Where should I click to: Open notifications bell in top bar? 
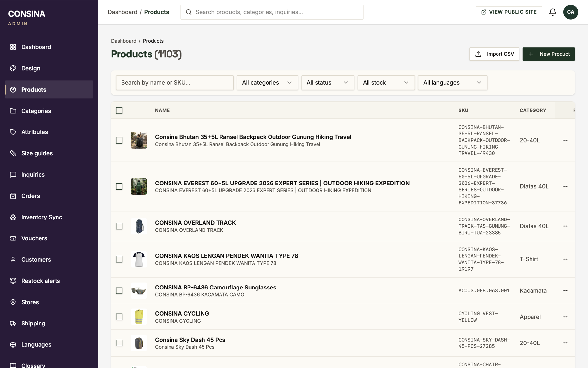(553, 12)
